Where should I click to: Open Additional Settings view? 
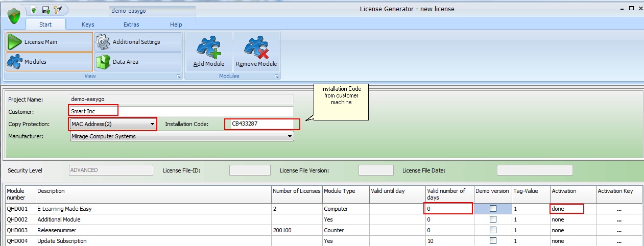[138, 42]
